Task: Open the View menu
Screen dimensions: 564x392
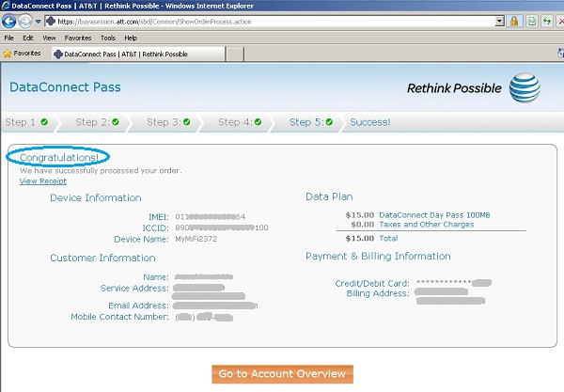Action: (49, 38)
